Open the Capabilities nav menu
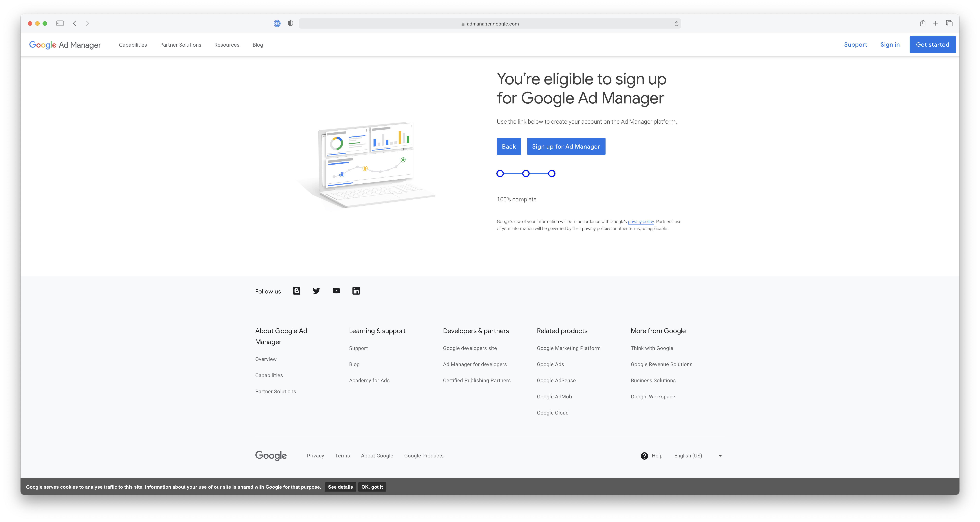The height and width of the screenshot is (522, 980). [x=133, y=45]
